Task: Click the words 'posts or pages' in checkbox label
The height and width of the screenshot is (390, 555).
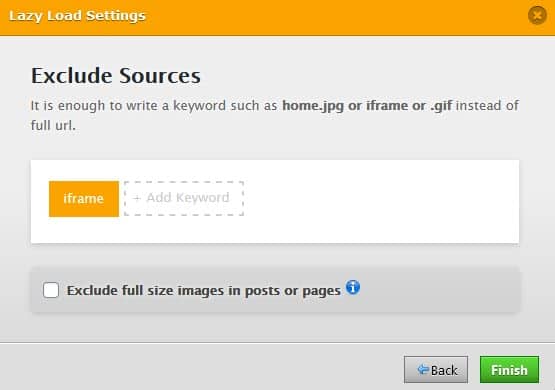Action: click(293, 291)
